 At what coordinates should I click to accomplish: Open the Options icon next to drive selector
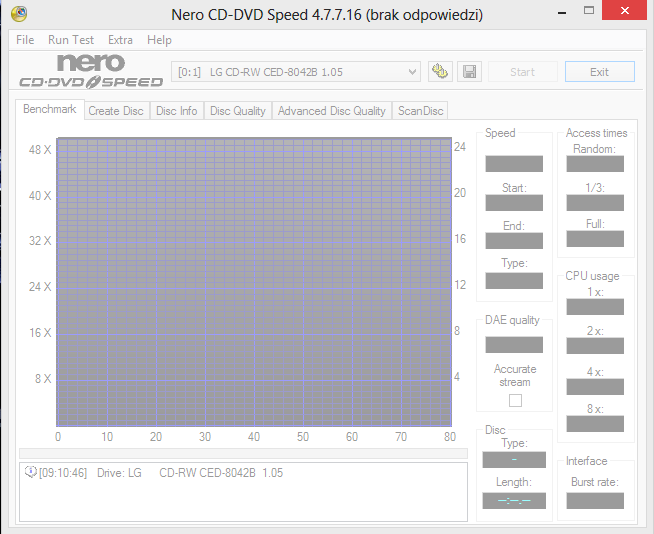[x=440, y=72]
